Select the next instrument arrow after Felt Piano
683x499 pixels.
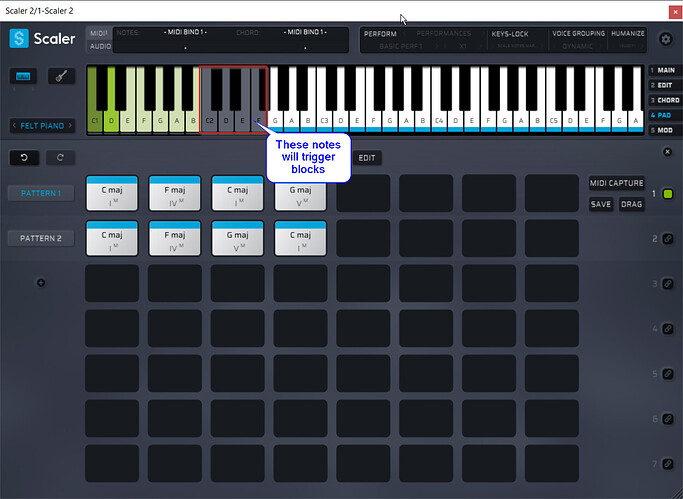pyautogui.click(x=70, y=126)
